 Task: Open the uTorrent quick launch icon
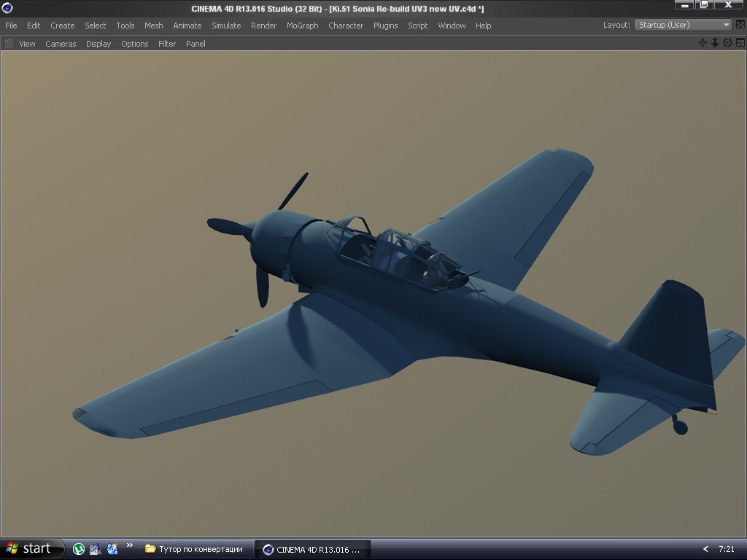point(79,549)
